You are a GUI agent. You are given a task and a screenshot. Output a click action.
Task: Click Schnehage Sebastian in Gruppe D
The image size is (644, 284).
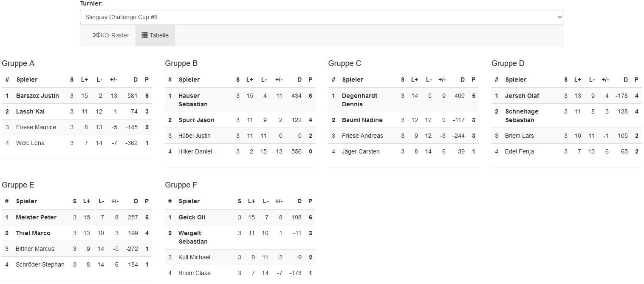pos(522,116)
